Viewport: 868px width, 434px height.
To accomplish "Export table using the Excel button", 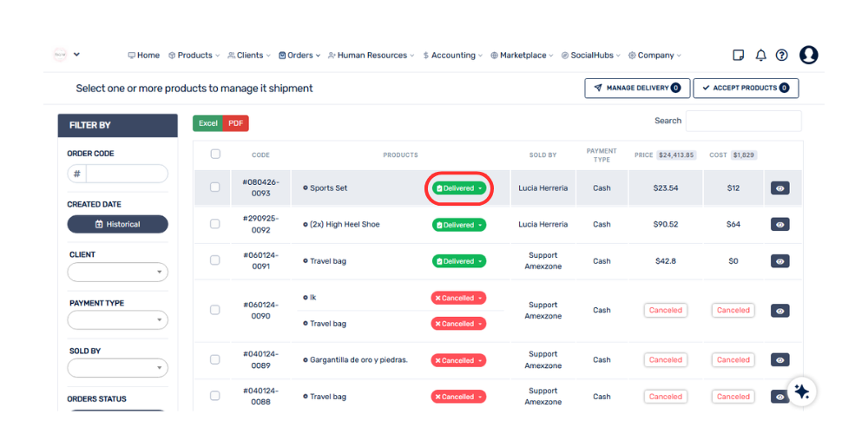I will pyautogui.click(x=208, y=123).
